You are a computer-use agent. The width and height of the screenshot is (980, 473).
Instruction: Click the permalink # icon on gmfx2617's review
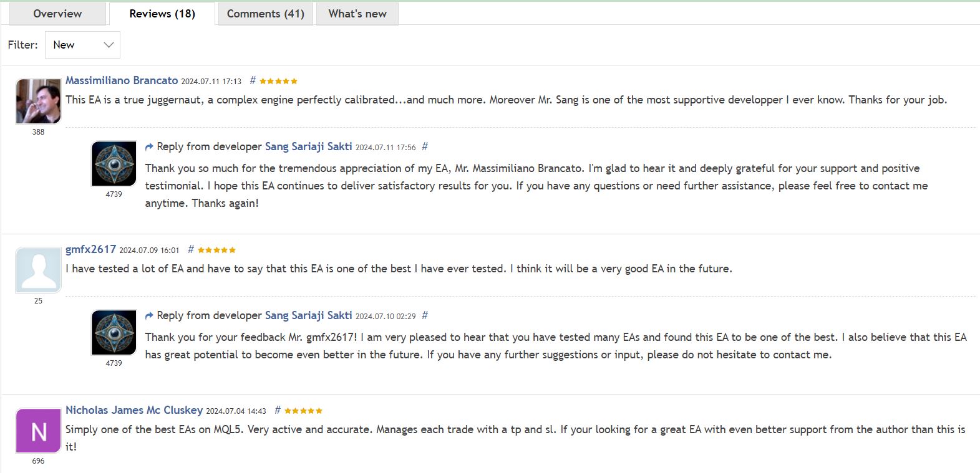tap(191, 249)
